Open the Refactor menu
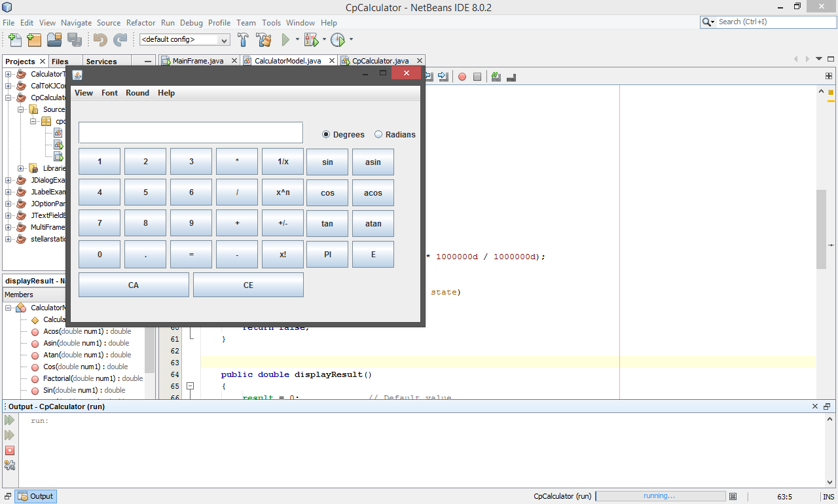 tap(141, 23)
